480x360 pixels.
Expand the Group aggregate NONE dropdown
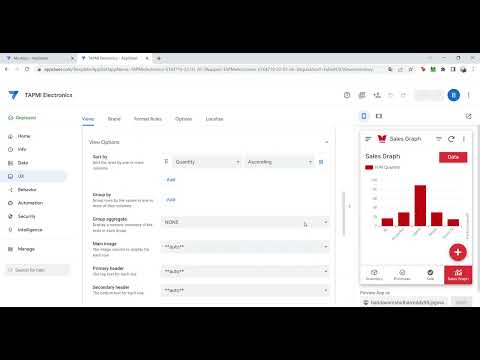tap(245, 222)
